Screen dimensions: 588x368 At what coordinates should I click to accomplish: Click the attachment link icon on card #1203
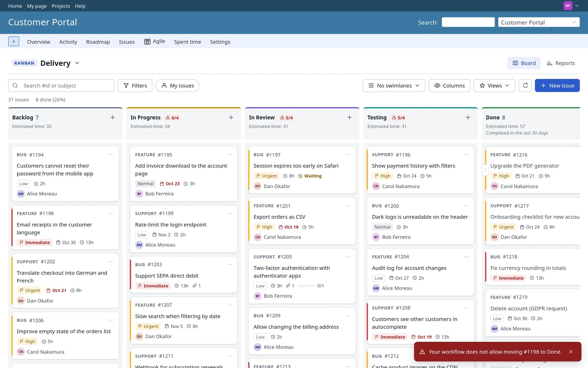coord(194,286)
